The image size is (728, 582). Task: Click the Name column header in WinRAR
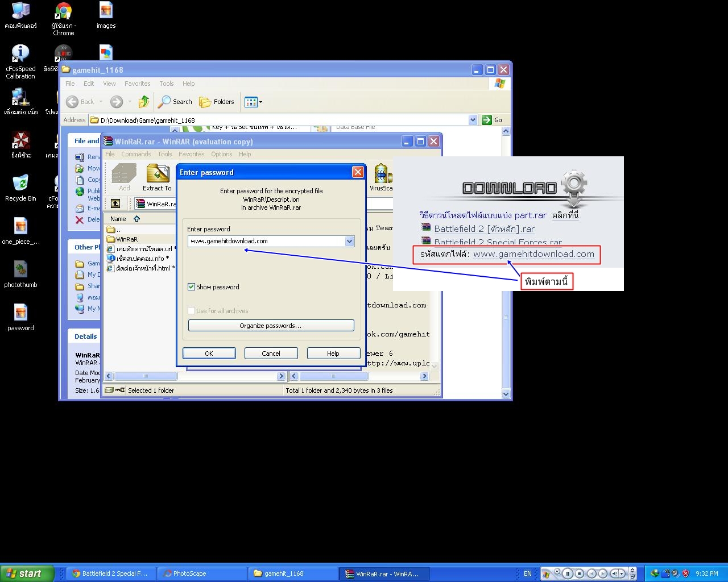point(119,219)
